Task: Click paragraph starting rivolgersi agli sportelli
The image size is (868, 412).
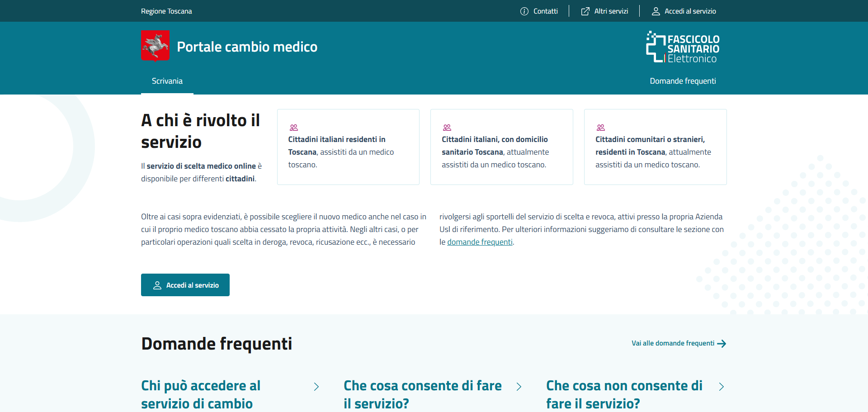Action: click(x=582, y=229)
